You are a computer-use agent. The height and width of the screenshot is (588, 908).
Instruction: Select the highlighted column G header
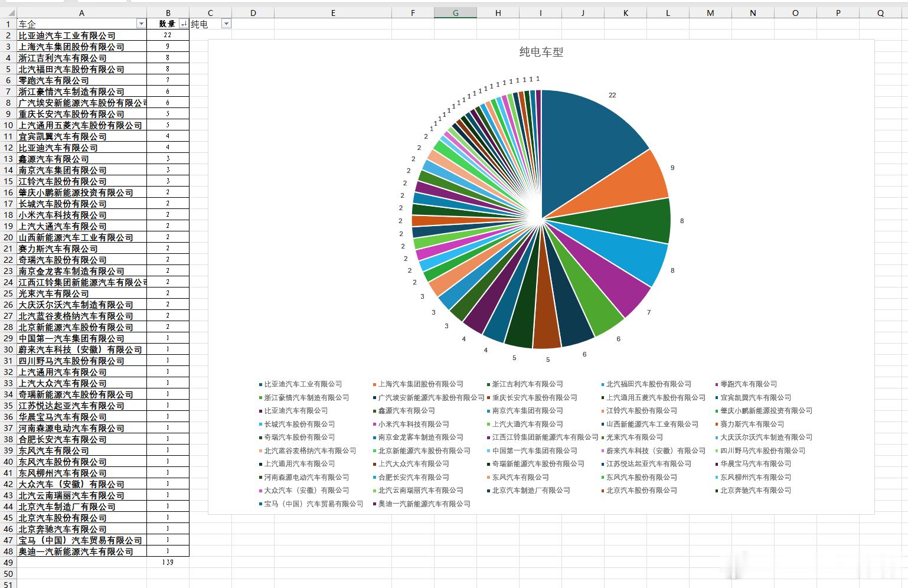coord(455,13)
